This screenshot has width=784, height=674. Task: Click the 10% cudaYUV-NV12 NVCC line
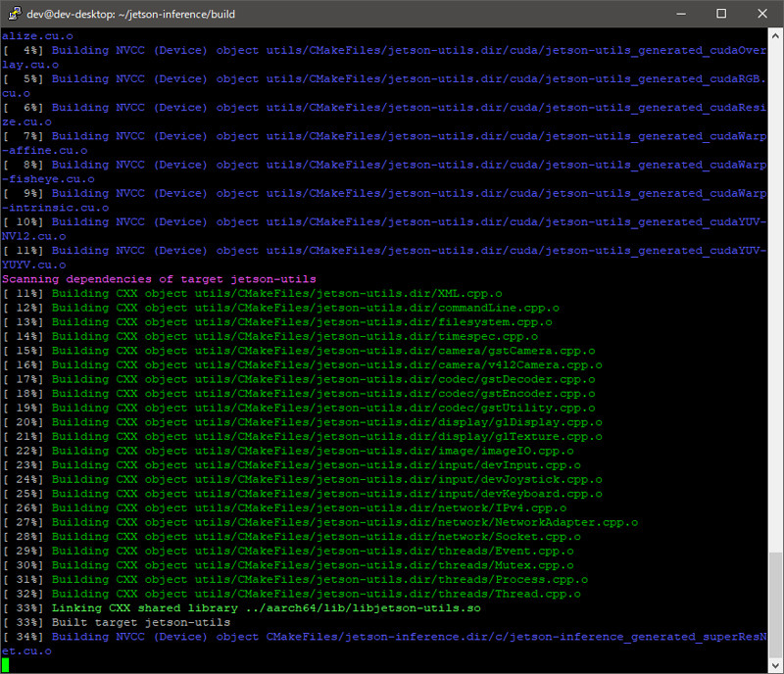click(x=384, y=229)
